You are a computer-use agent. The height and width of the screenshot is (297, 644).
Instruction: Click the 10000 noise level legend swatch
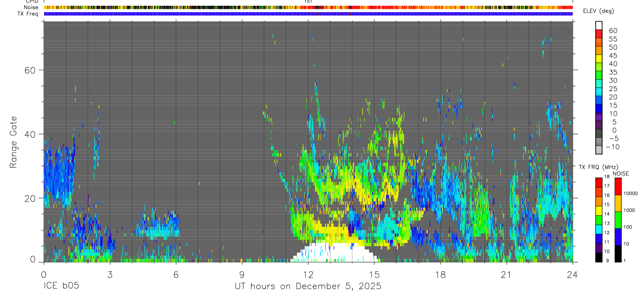point(618,186)
